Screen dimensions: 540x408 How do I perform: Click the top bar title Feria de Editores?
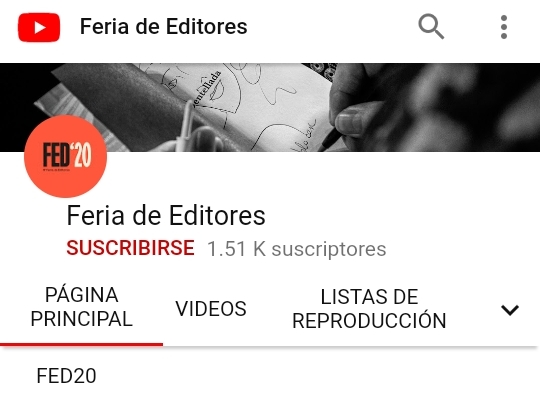pos(164,27)
